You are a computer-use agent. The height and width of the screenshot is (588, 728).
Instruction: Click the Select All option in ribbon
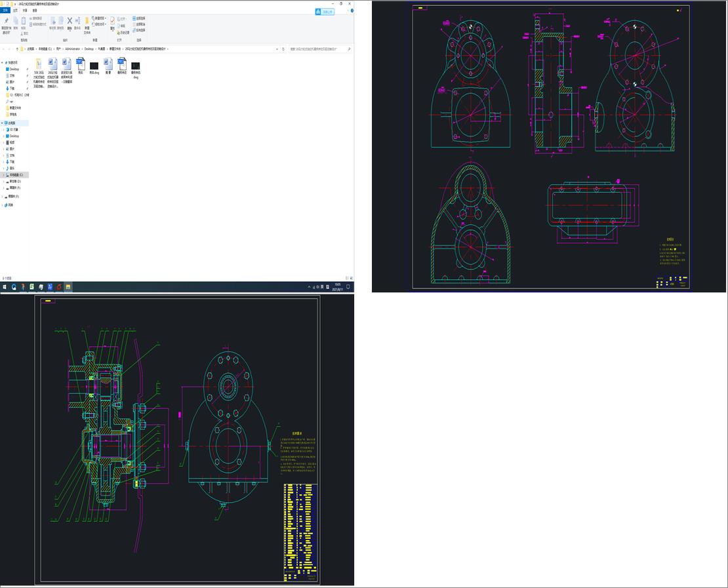(x=140, y=18)
